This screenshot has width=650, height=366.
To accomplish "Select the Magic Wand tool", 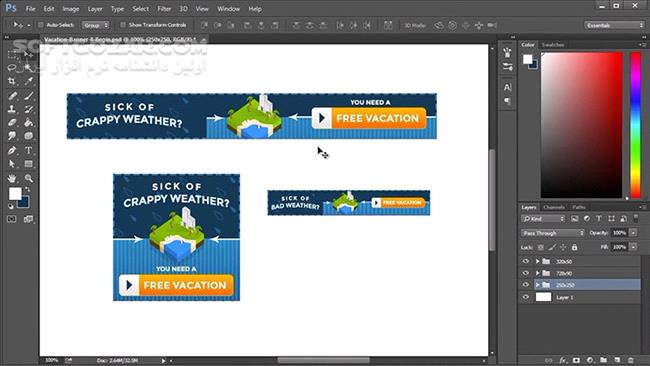I will pyautogui.click(x=29, y=68).
